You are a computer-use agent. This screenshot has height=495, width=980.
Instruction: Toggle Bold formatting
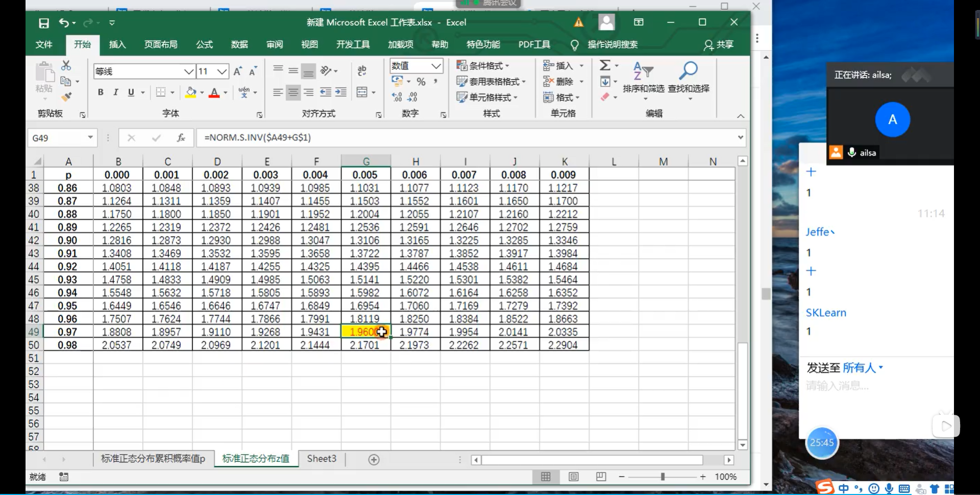click(101, 92)
